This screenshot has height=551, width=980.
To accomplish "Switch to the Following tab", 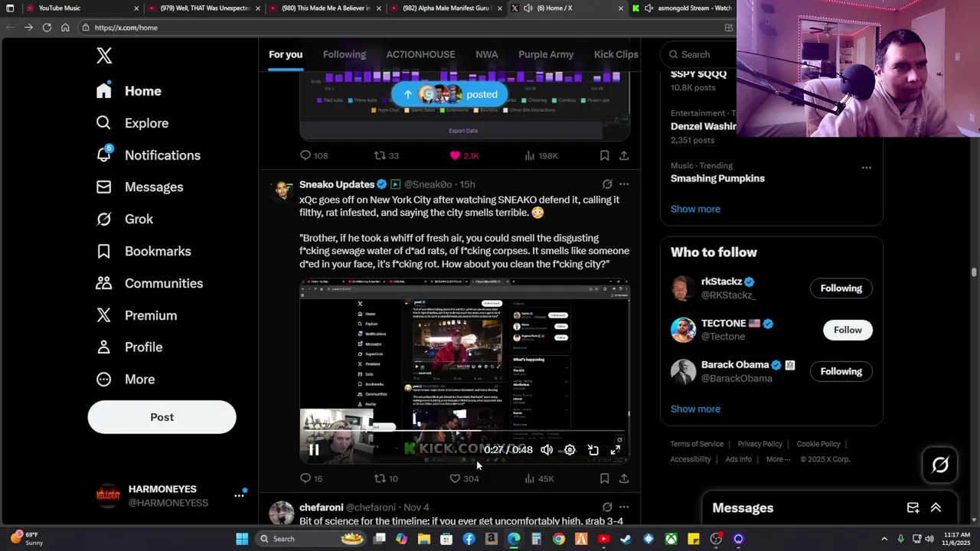I will pos(344,54).
